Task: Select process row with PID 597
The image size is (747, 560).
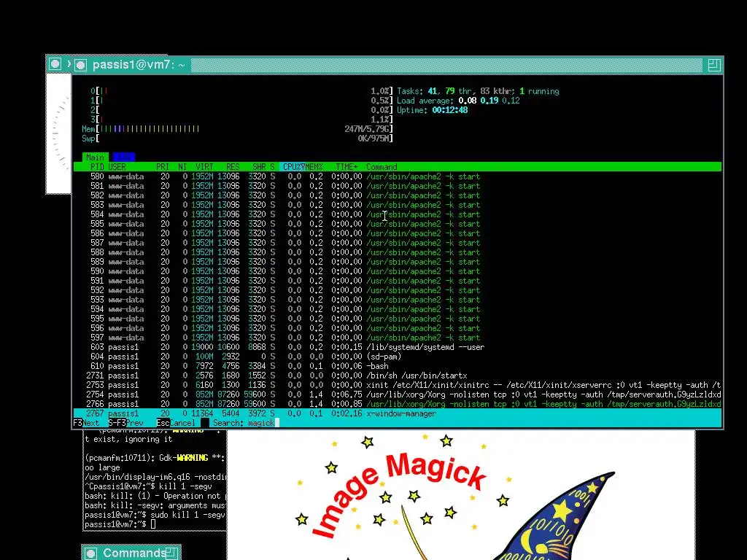Action: click(x=398, y=338)
